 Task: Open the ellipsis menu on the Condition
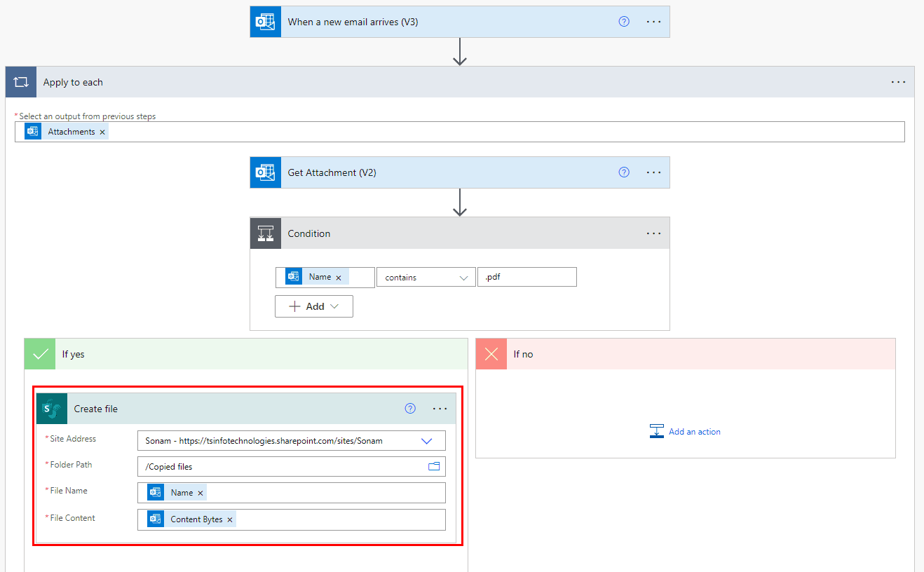653,233
